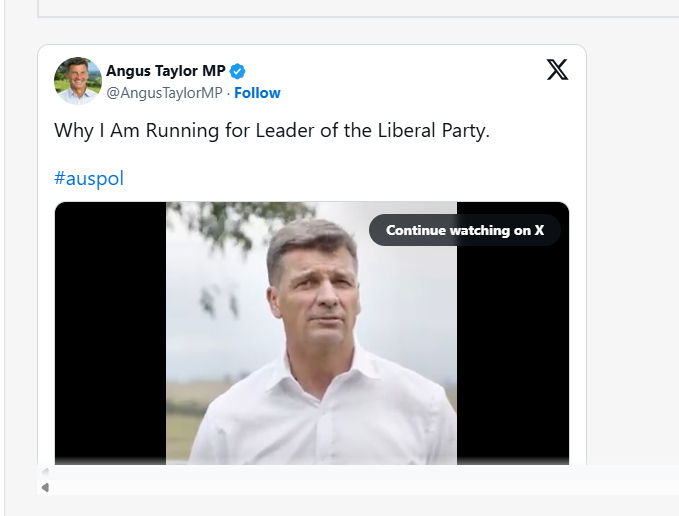Click the X logo icon

pyautogui.click(x=557, y=70)
